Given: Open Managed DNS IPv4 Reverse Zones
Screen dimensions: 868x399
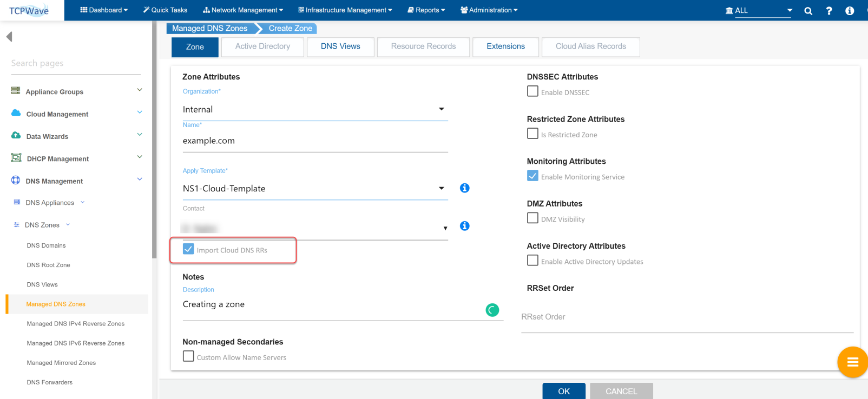Looking at the screenshot, I should (76, 324).
